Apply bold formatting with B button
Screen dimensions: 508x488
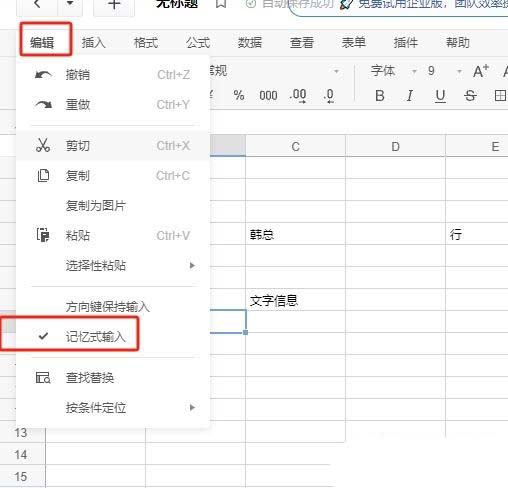click(x=380, y=96)
